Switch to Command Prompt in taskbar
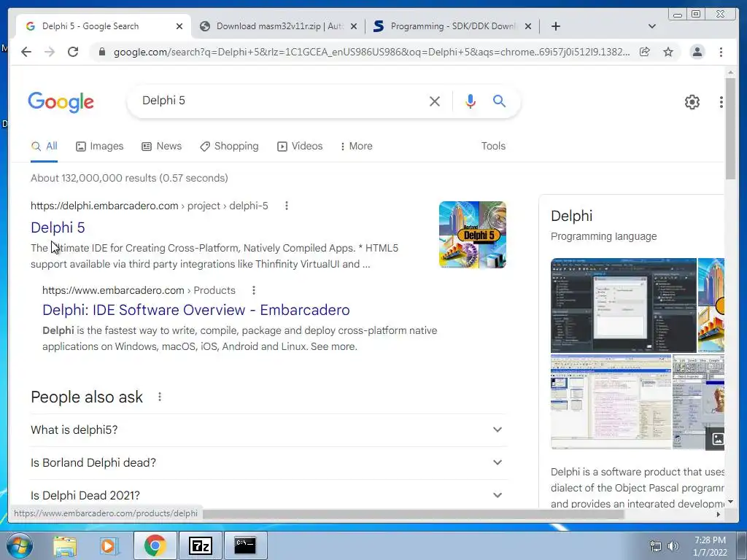The width and height of the screenshot is (747, 560). (245, 545)
